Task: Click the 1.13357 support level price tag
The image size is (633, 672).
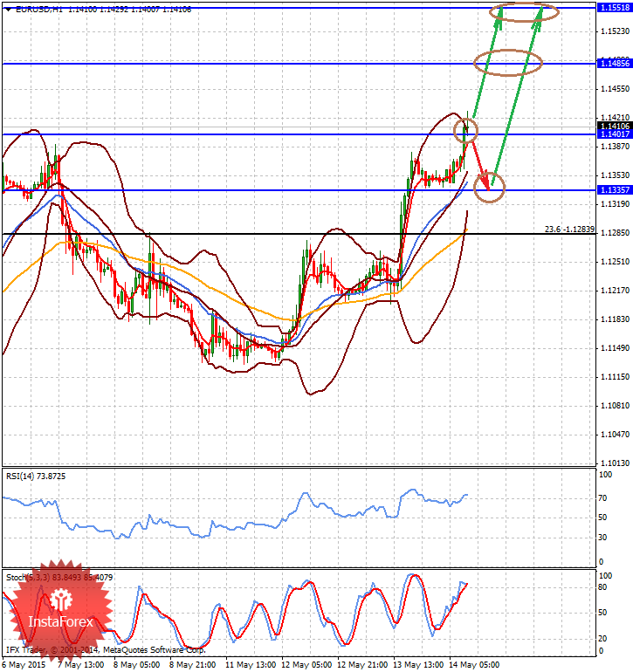Action: [614, 189]
